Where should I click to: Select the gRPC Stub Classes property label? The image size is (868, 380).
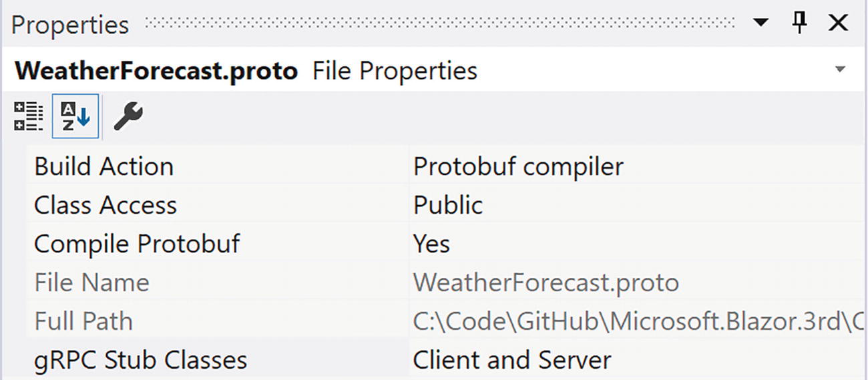[140, 360]
